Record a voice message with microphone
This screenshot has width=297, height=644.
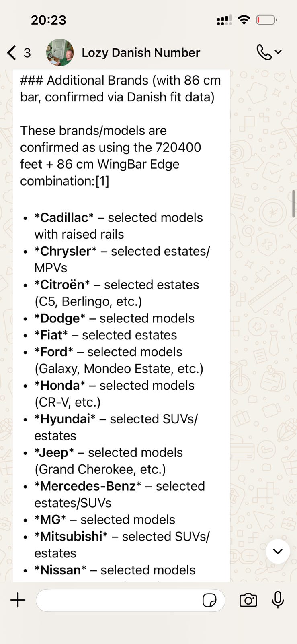tap(278, 600)
